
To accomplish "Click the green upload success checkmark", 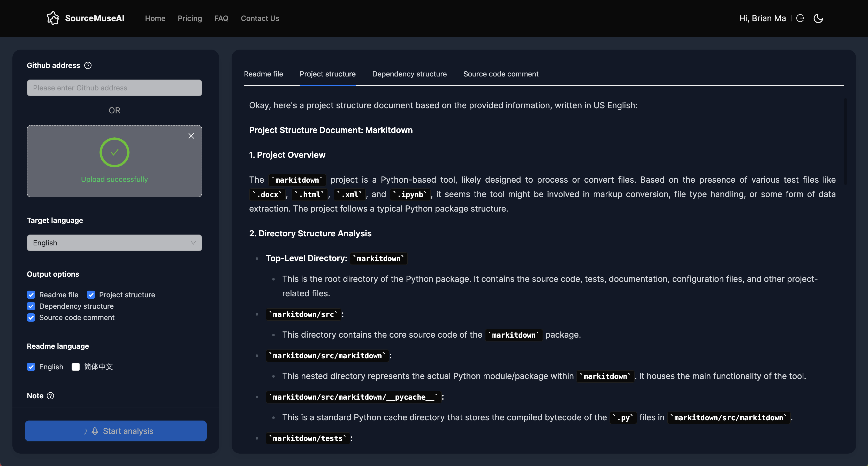I will 114,152.
